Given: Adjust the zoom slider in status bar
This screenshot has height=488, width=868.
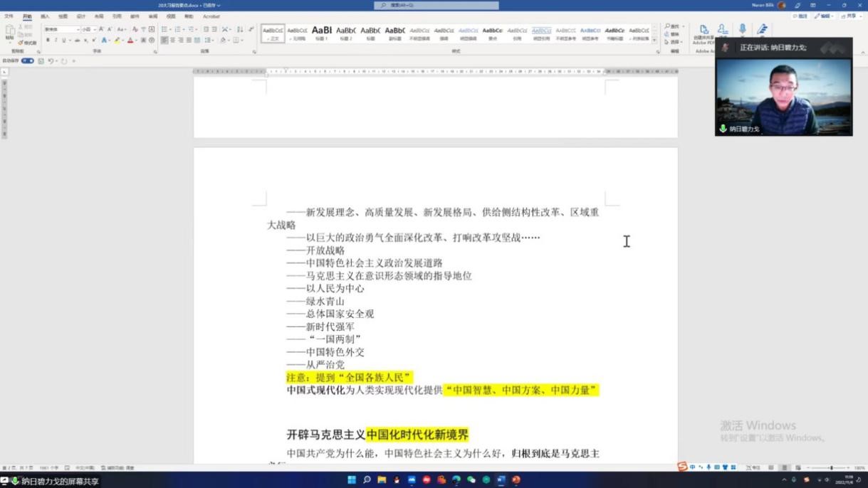Looking at the screenshot, I should pyautogui.click(x=831, y=467).
